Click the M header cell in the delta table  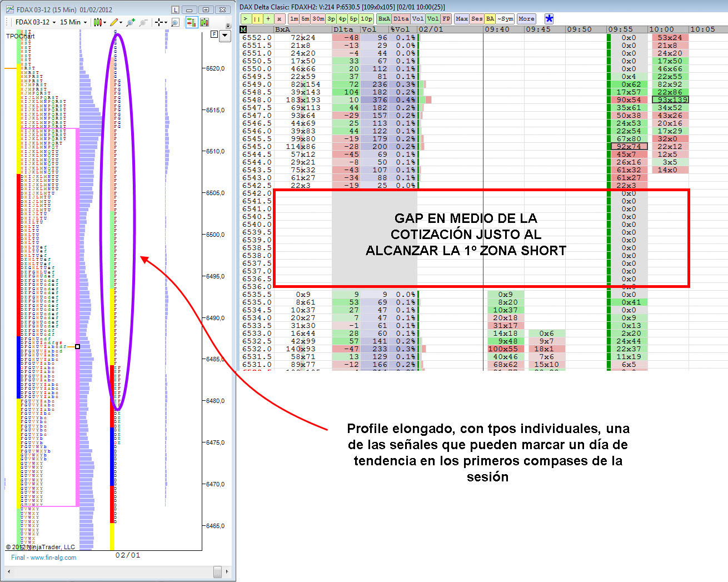pyautogui.click(x=243, y=29)
